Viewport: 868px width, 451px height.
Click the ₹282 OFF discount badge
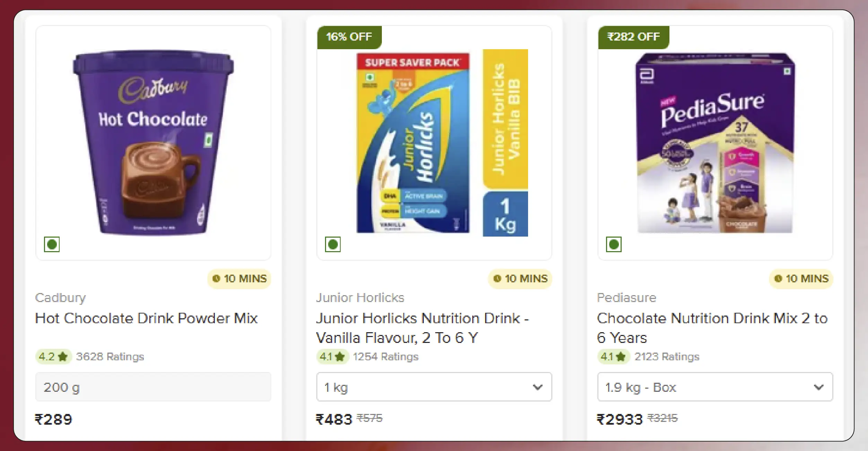[633, 37]
